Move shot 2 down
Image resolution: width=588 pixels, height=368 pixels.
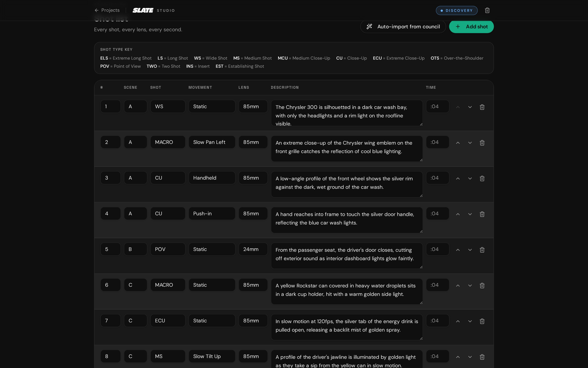(x=470, y=143)
